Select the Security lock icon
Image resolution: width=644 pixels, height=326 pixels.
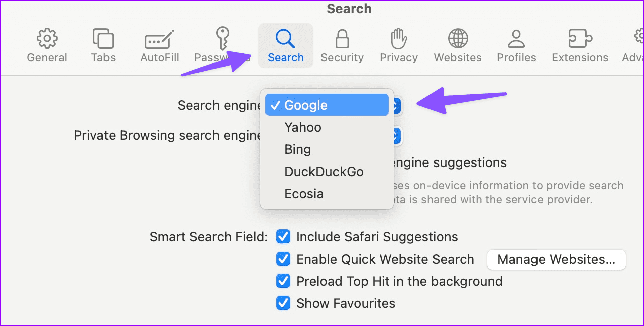click(342, 44)
